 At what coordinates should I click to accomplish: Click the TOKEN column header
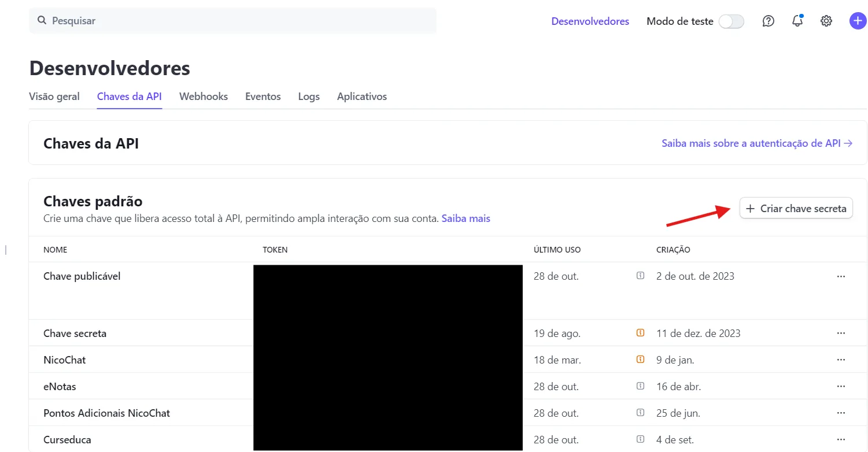(275, 250)
